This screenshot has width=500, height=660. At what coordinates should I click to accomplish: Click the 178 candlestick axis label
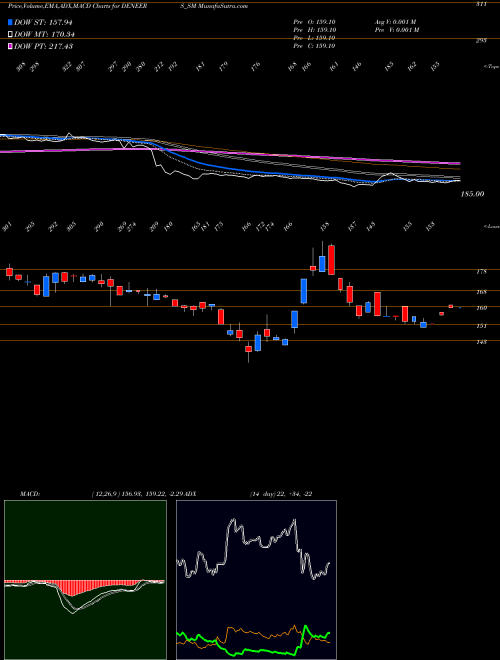(x=481, y=272)
